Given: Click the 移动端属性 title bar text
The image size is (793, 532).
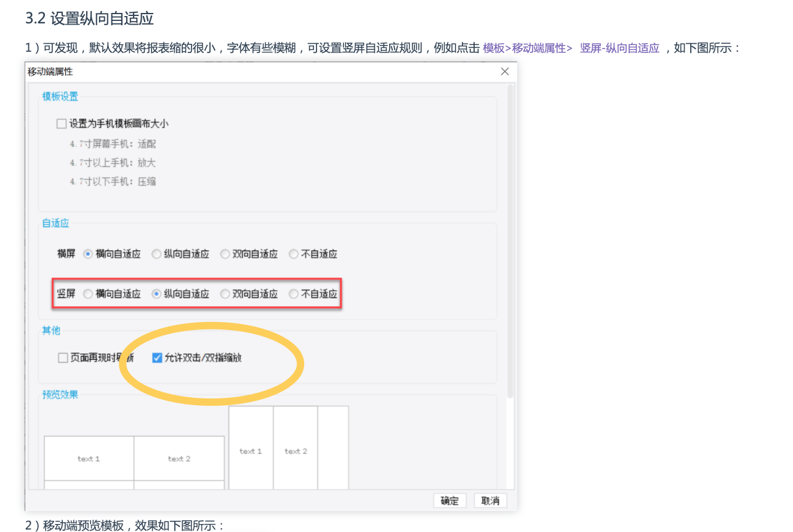Looking at the screenshot, I should pyautogui.click(x=50, y=72).
